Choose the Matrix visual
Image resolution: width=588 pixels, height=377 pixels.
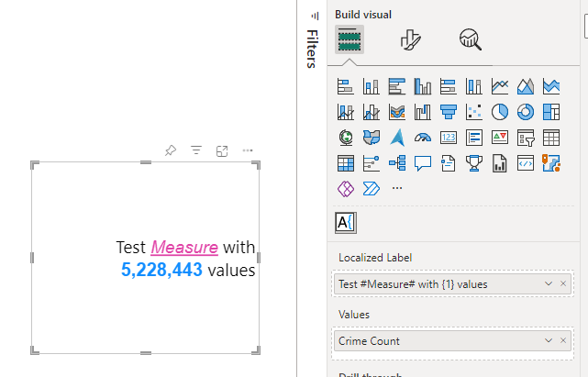(346, 163)
